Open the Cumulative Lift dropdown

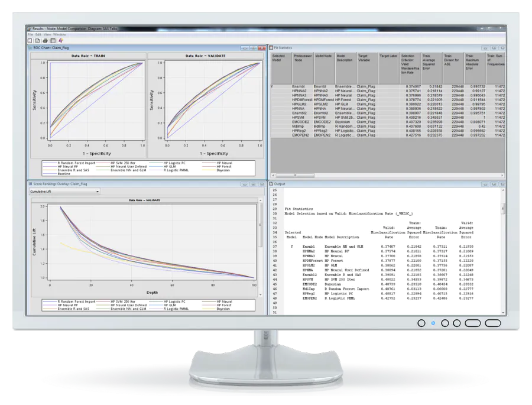tap(98, 191)
